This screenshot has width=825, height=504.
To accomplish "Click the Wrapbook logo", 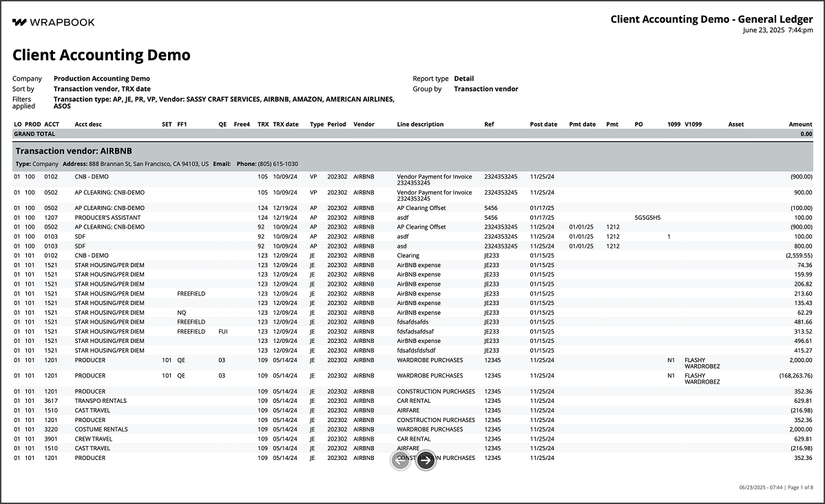I will (53, 22).
